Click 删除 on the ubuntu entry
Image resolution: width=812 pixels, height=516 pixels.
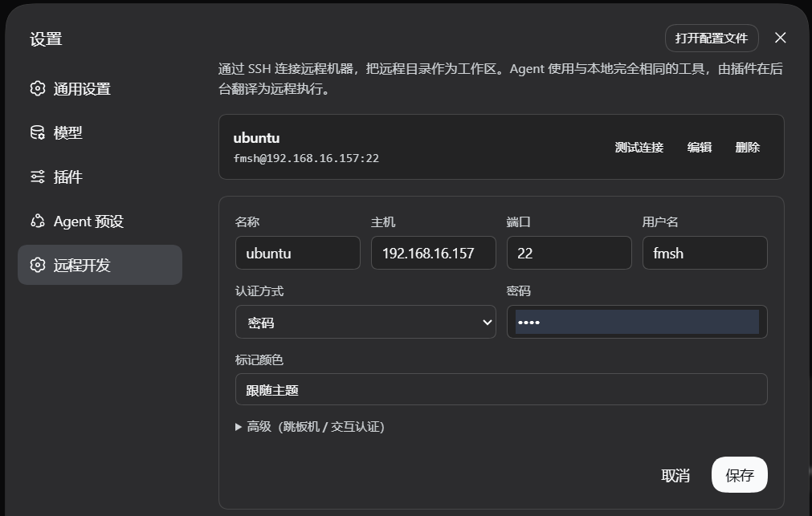(x=747, y=148)
